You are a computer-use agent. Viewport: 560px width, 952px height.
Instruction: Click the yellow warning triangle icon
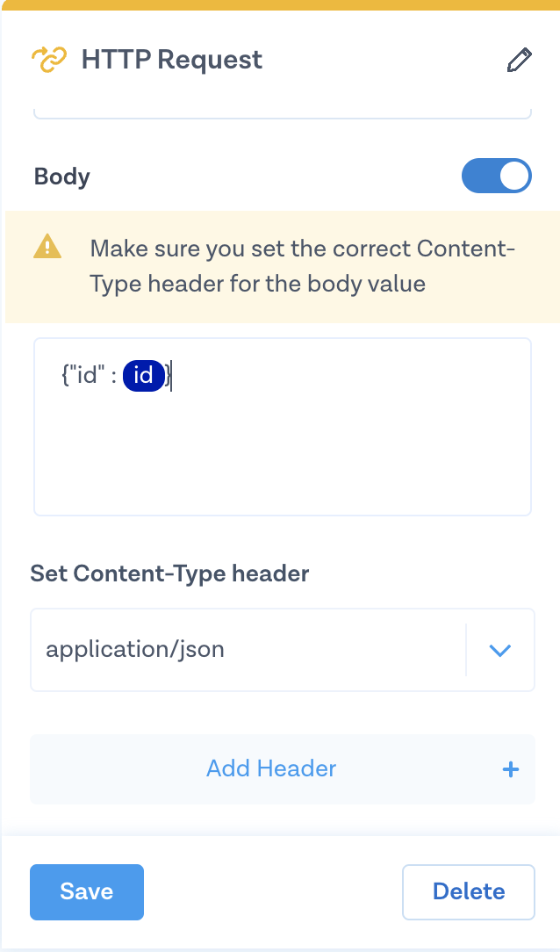tap(47, 249)
